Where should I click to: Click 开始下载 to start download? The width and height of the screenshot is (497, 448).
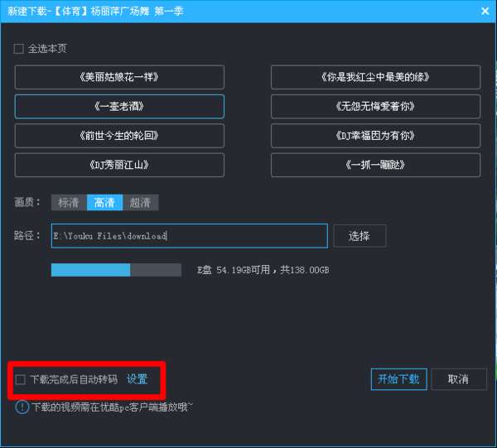pos(398,379)
